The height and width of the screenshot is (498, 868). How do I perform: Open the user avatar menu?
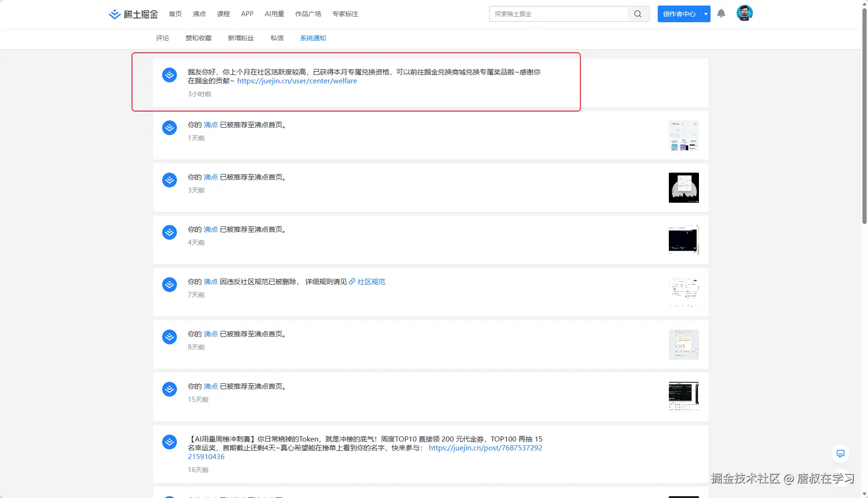pos(744,13)
